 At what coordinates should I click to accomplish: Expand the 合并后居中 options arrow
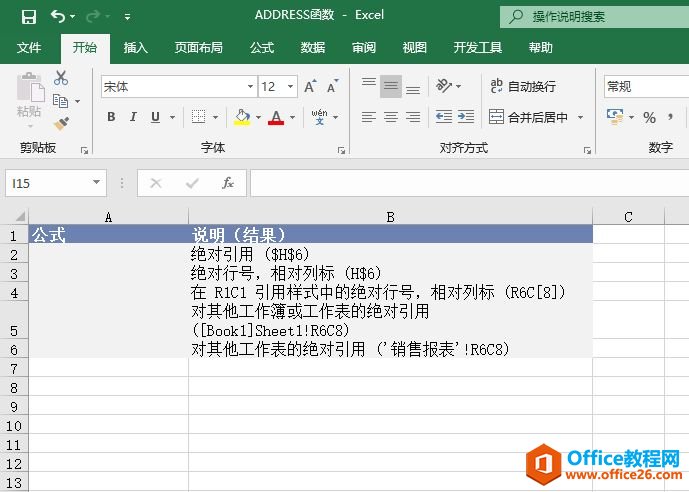coord(580,117)
